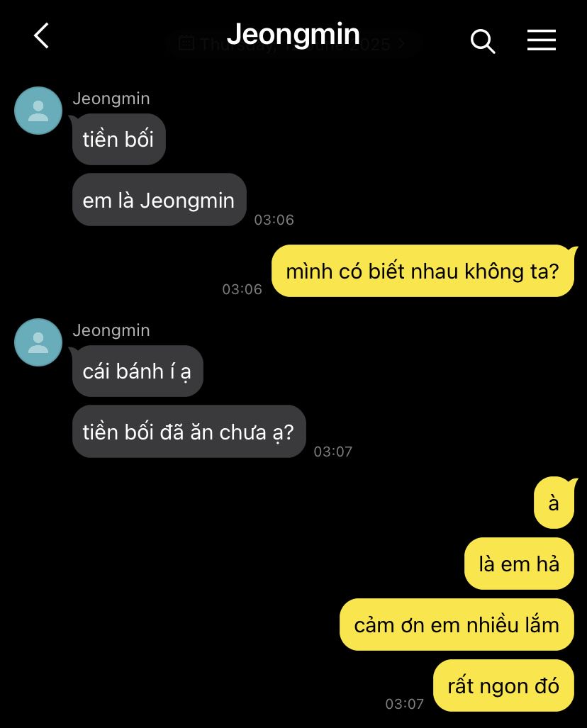587x728 pixels.
Task: Tap the 'tiền bối' message bubble
Action: coord(118,139)
